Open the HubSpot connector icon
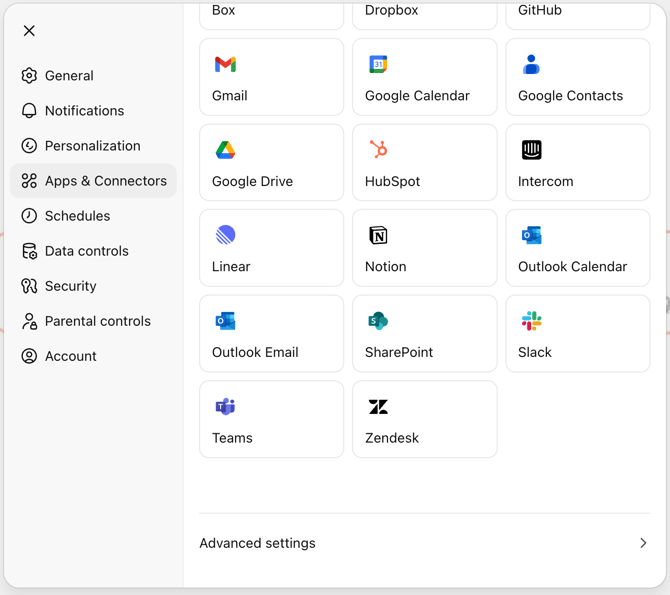Screen dimensions: 670x595 point(378,150)
